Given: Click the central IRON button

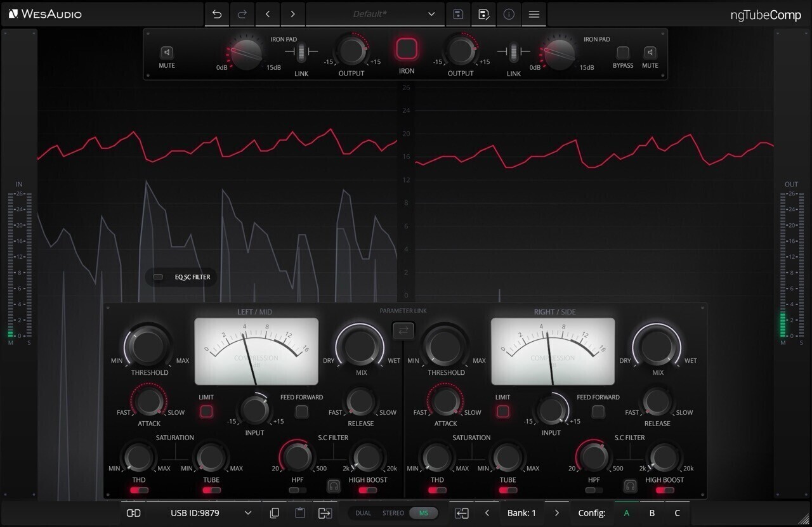Looking at the screenshot, I should point(407,49).
